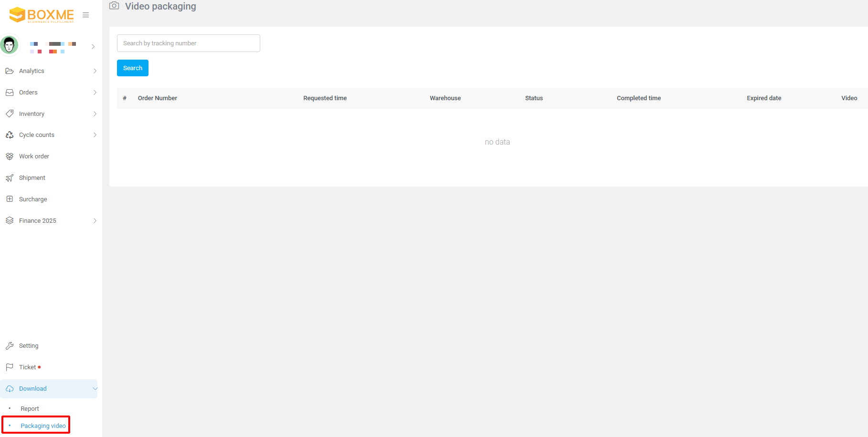
Task: Select the Surcharge plus-square icon
Action: (x=10, y=199)
